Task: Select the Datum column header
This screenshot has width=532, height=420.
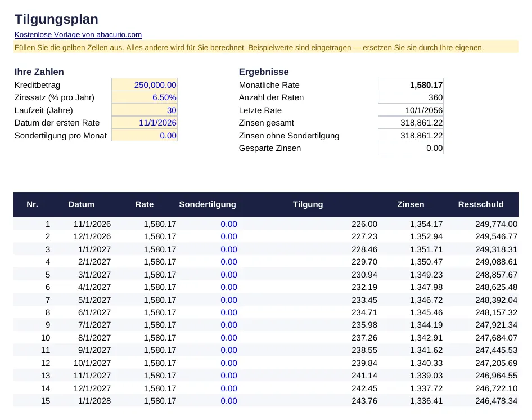Action: click(82, 204)
